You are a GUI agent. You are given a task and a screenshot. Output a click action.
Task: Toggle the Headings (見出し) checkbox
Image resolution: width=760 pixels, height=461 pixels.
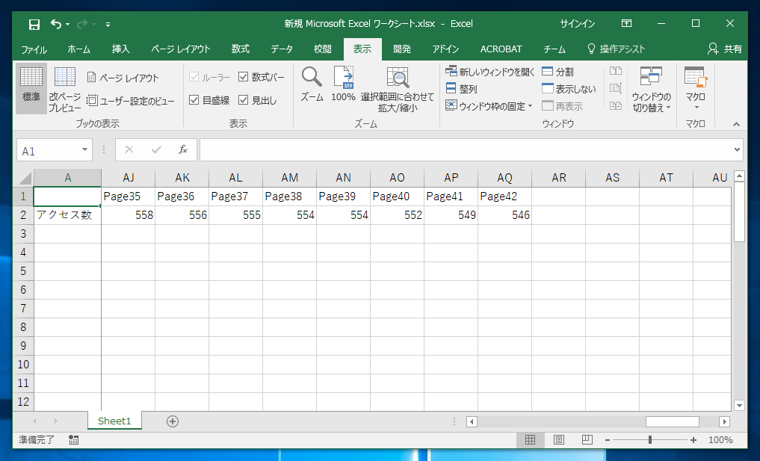coord(243,100)
